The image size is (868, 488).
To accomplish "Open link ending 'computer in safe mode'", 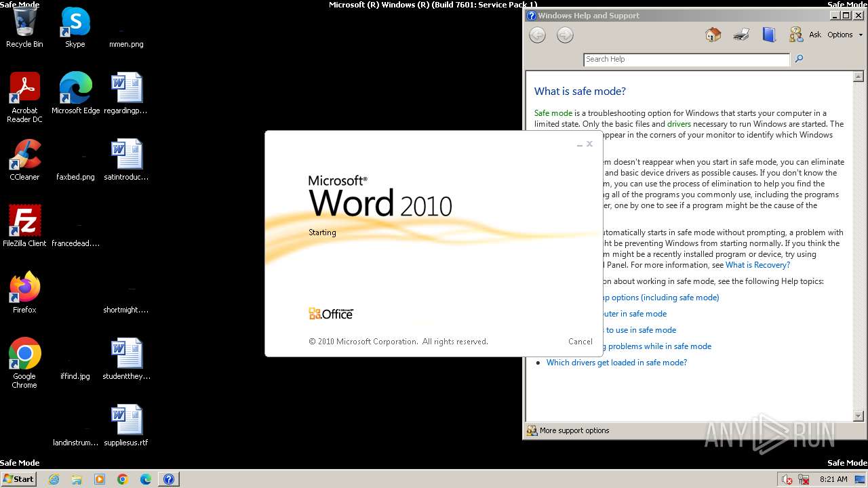I will pos(635,314).
